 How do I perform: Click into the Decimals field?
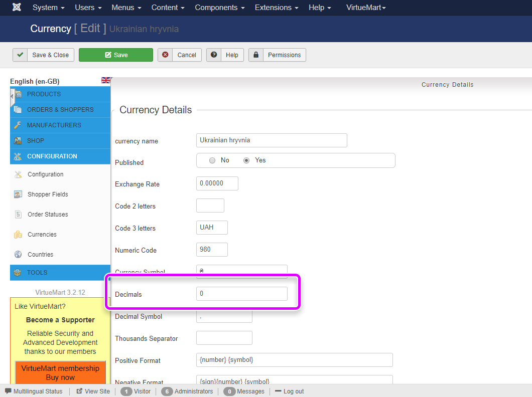click(242, 294)
